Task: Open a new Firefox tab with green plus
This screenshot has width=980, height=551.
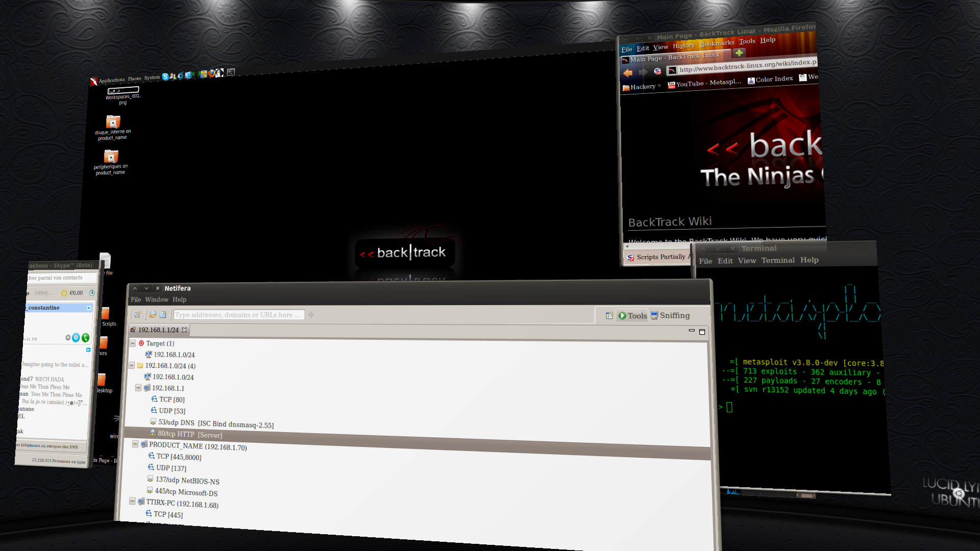Action: [739, 53]
